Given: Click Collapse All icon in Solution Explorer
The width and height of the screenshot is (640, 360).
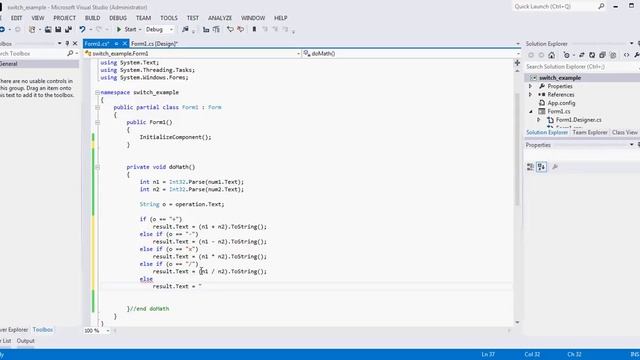Looking at the screenshot, I should pos(602,55).
